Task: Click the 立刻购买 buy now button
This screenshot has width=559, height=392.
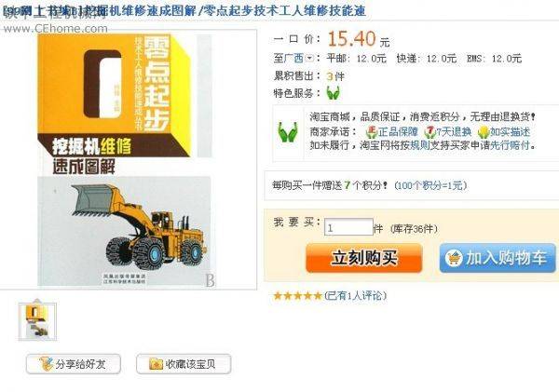Action: (x=364, y=258)
